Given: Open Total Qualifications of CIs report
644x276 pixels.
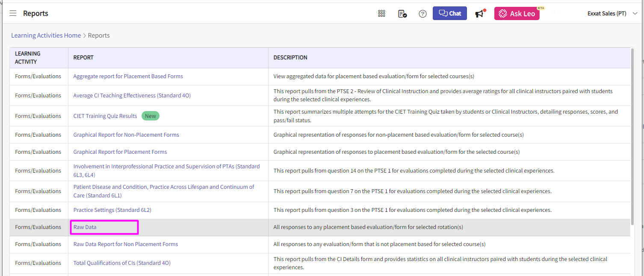Looking at the screenshot, I should (122, 263).
